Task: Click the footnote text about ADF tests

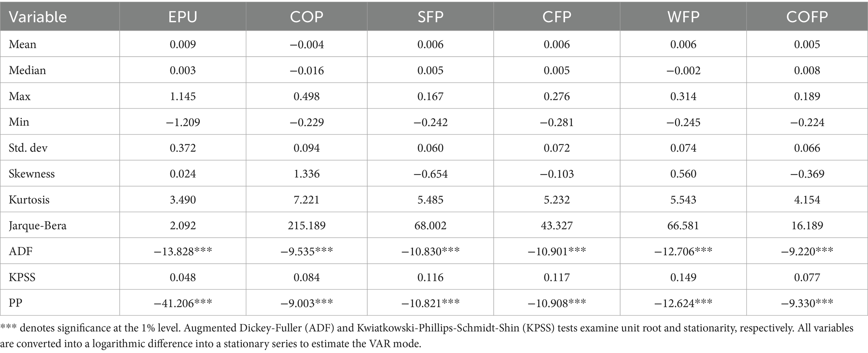Action: click(427, 336)
